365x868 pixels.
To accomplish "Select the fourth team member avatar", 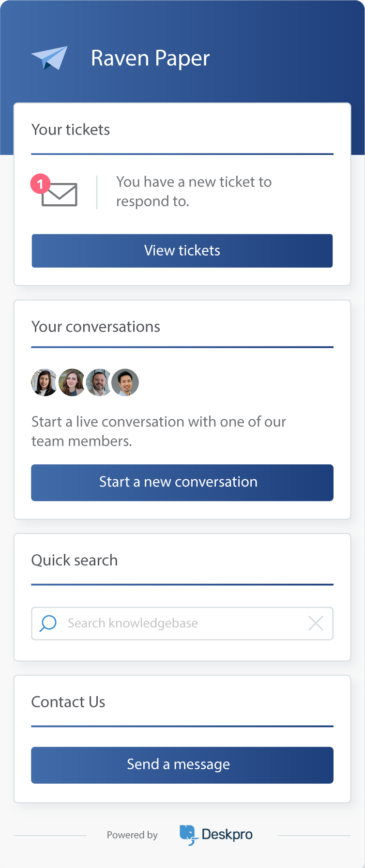I will click(125, 382).
